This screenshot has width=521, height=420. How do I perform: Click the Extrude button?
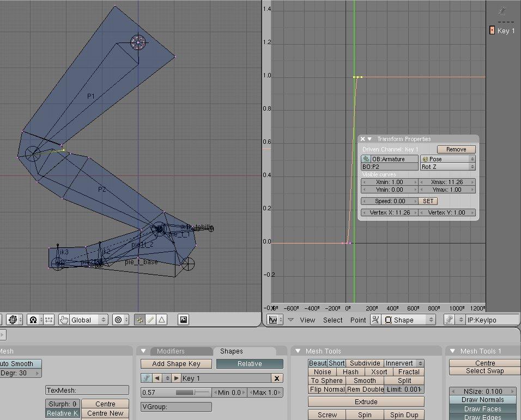366,401
